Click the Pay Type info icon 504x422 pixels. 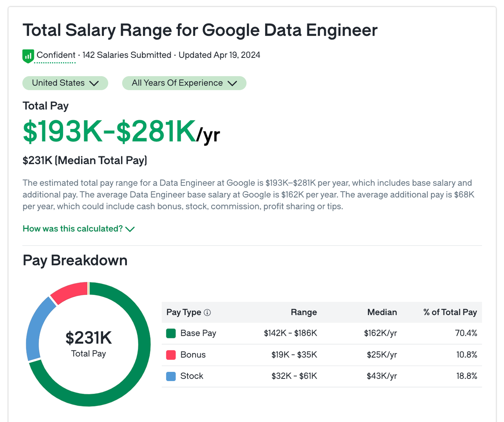click(x=207, y=312)
